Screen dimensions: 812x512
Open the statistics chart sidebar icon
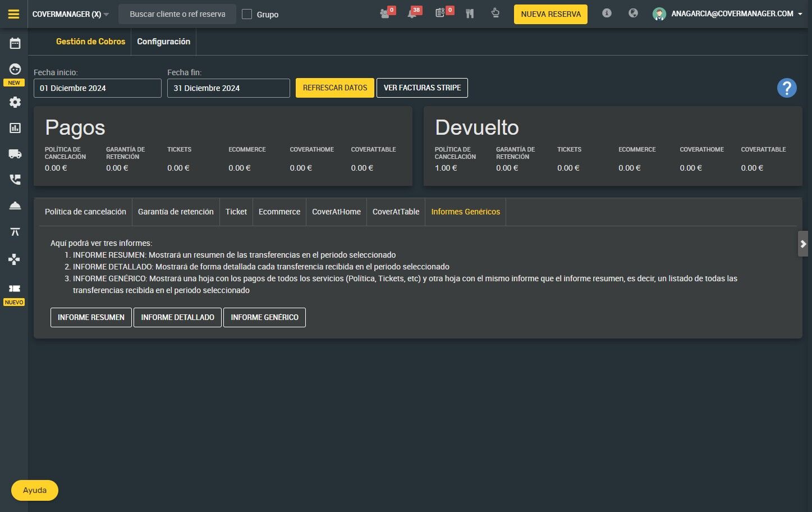click(x=15, y=128)
